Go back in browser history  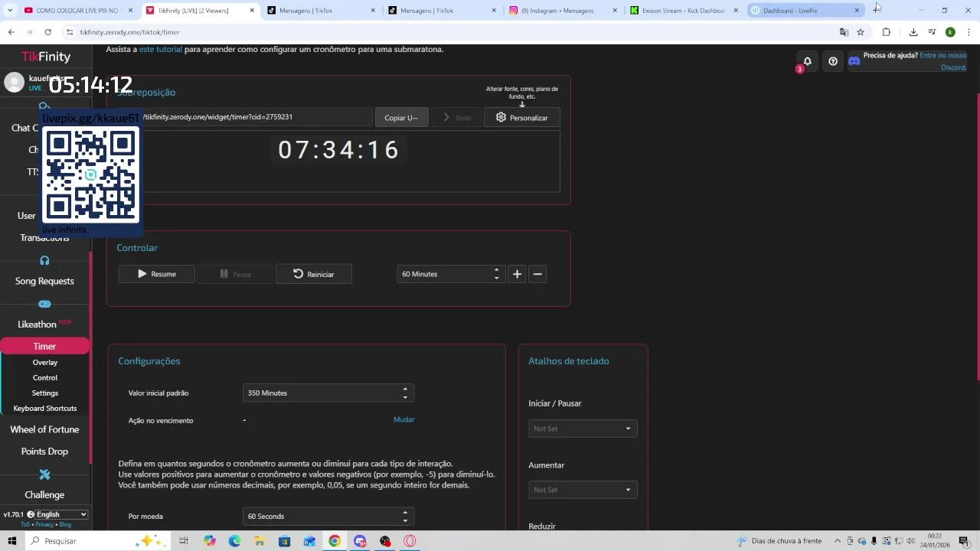tap(11, 32)
